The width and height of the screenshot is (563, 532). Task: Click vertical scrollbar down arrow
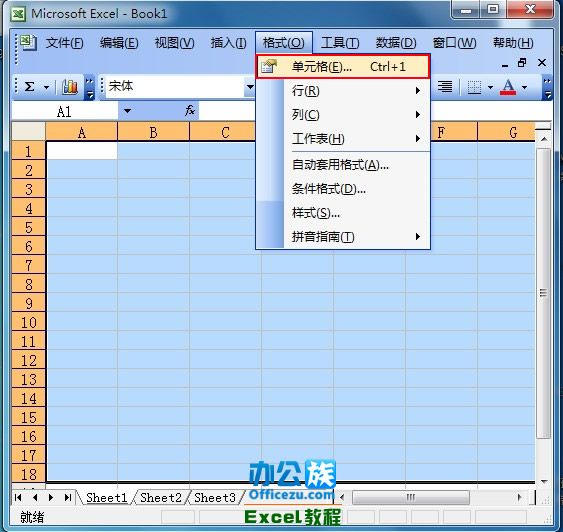pyautogui.click(x=544, y=481)
